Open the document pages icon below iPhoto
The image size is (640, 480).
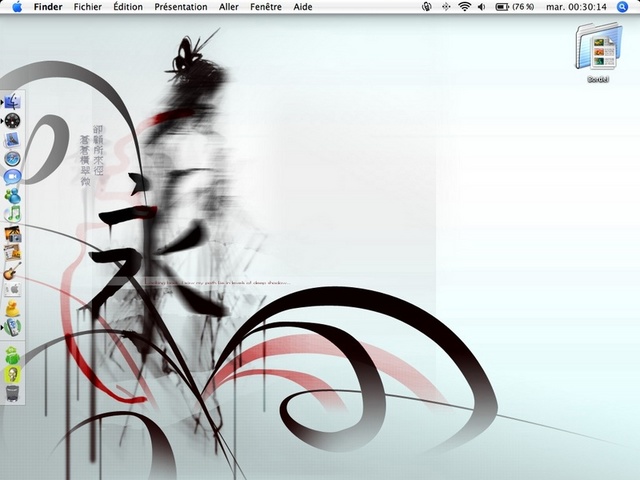(13, 253)
